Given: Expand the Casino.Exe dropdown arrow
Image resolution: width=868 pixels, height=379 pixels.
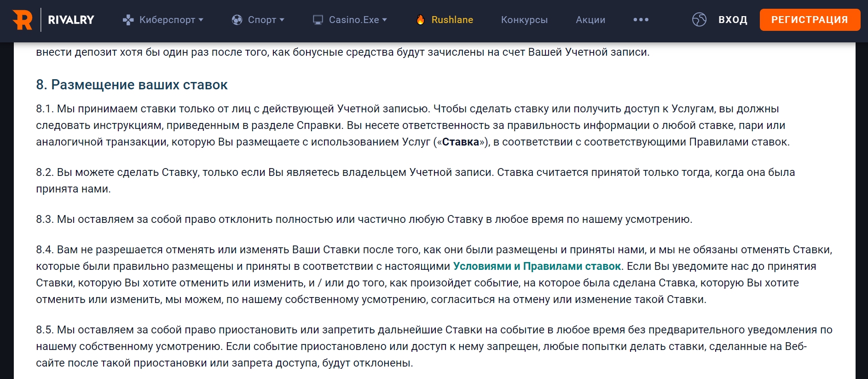Looking at the screenshot, I should (384, 20).
